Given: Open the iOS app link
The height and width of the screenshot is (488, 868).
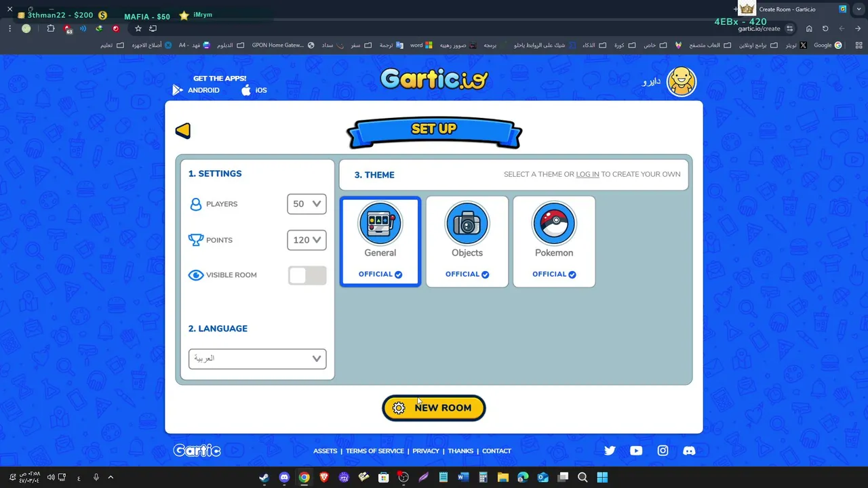Looking at the screenshot, I should (x=254, y=90).
